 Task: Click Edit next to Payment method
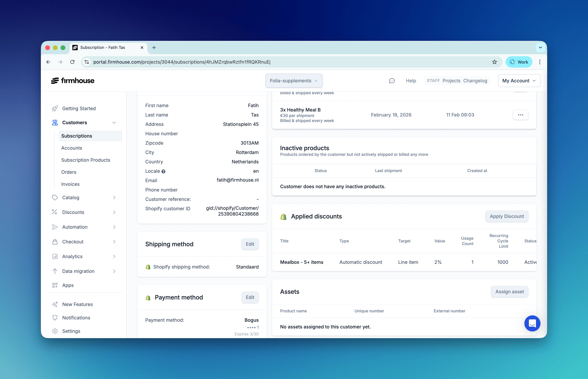click(250, 297)
